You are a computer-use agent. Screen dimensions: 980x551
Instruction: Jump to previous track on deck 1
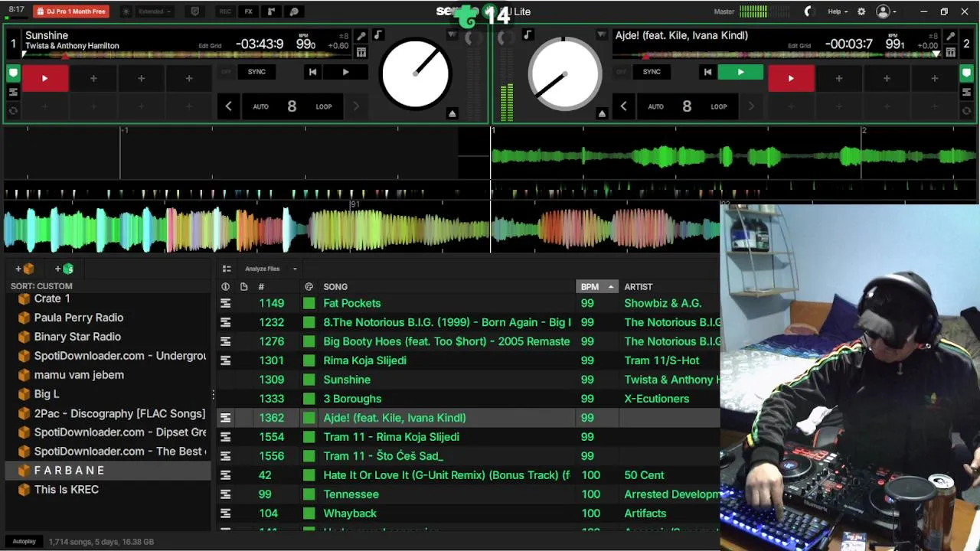pyautogui.click(x=312, y=72)
